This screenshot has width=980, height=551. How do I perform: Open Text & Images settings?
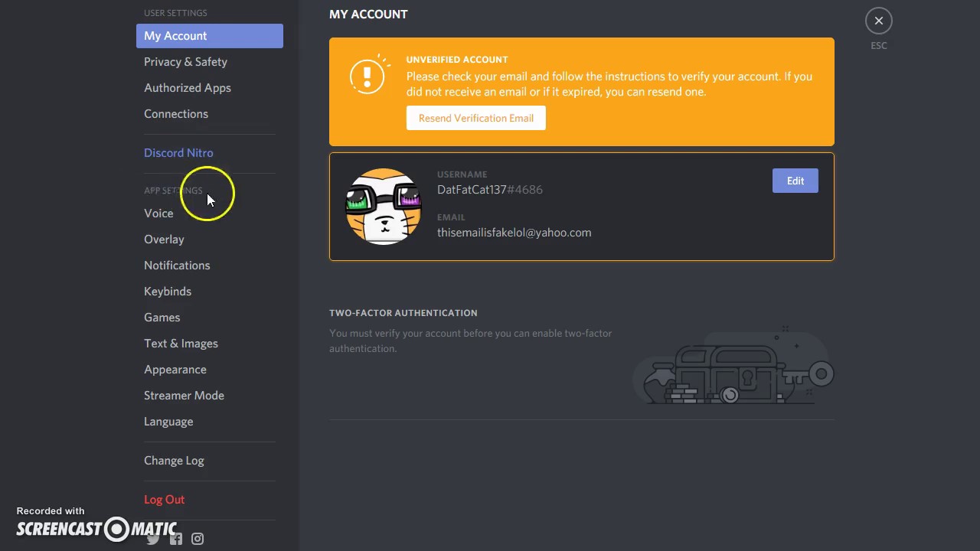210,344
